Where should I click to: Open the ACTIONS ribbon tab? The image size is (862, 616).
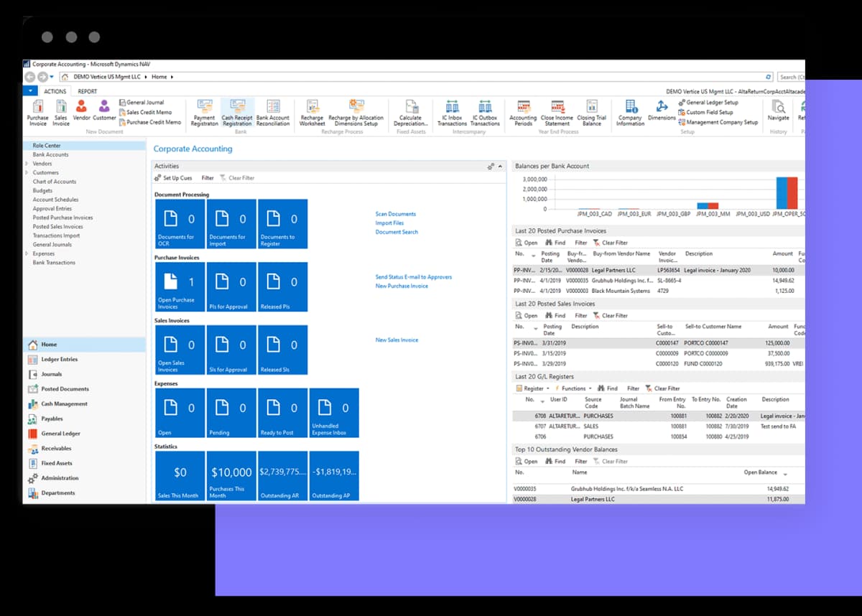pyautogui.click(x=55, y=90)
